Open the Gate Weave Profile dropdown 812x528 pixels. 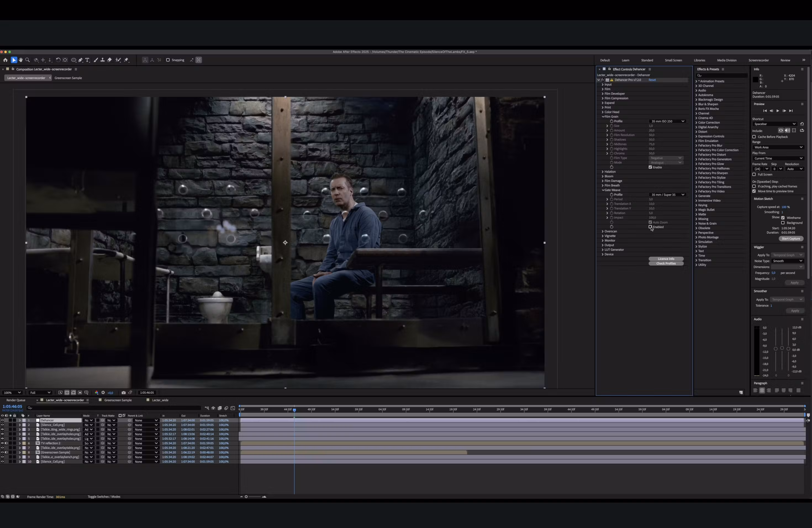pos(668,194)
